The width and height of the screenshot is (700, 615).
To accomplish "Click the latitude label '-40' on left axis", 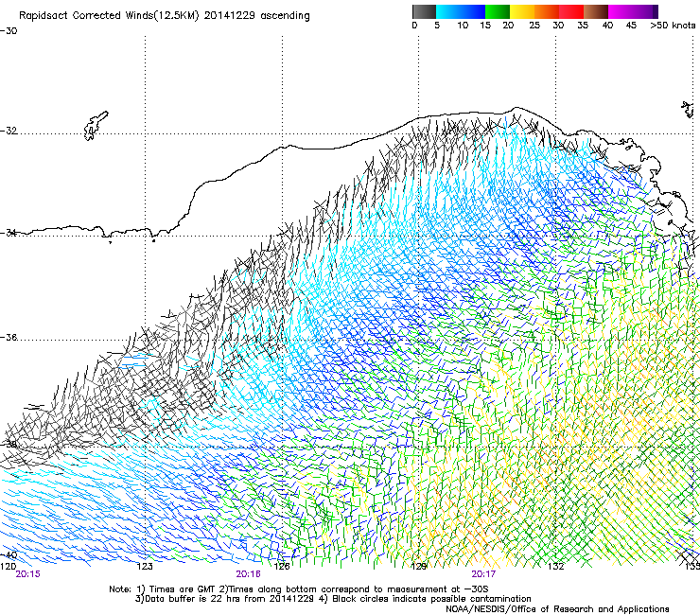I will point(9,555).
